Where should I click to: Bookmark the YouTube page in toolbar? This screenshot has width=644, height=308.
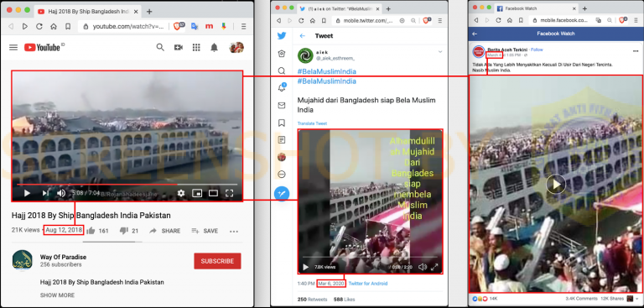coord(68,26)
